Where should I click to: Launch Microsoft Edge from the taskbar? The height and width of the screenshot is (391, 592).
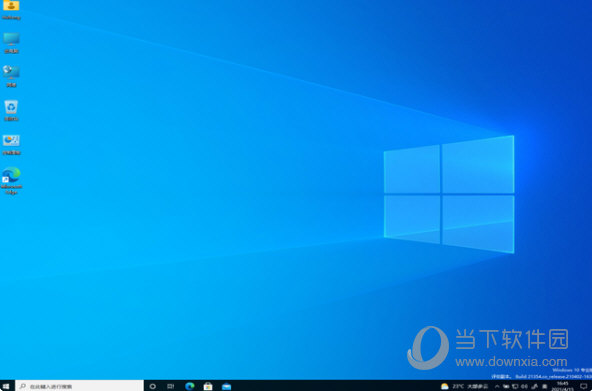[190, 386]
